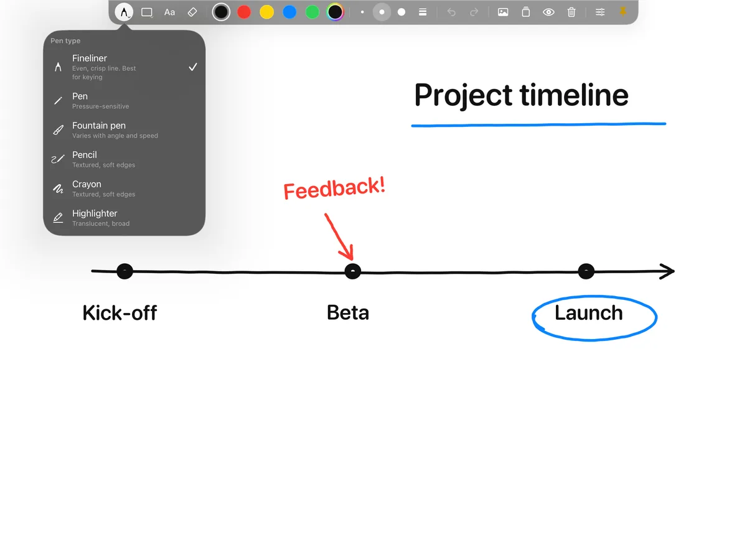The height and width of the screenshot is (560, 747).
Task: Open the stroke width lines menu
Action: pos(423,12)
